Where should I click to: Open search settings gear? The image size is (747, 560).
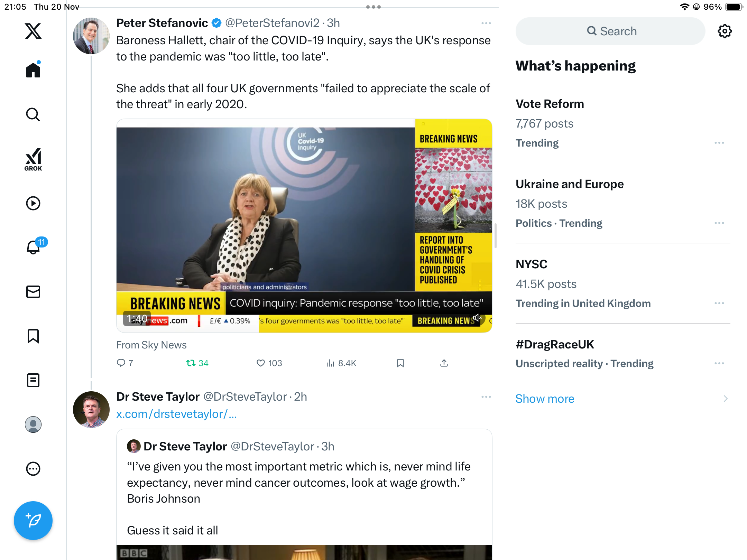[x=725, y=31]
